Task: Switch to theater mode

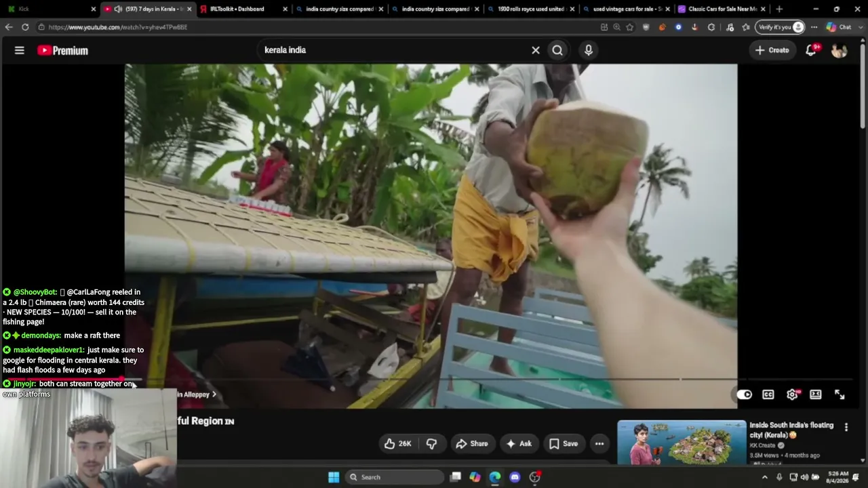Action: pos(816,394)
